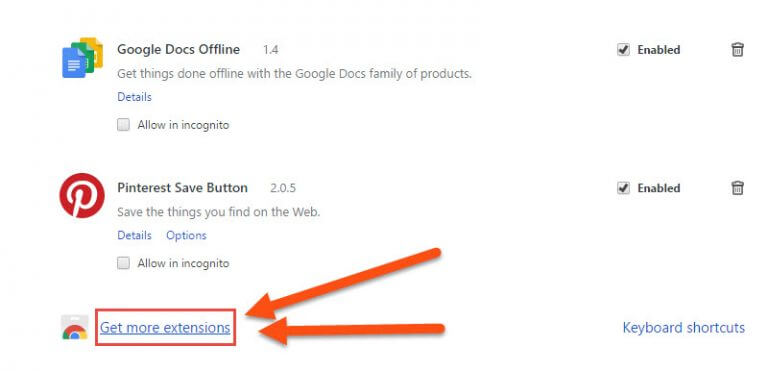Tick Allow in incognito for Pinterest
Viewport: 768px width, 371px height.
[123, 263]
